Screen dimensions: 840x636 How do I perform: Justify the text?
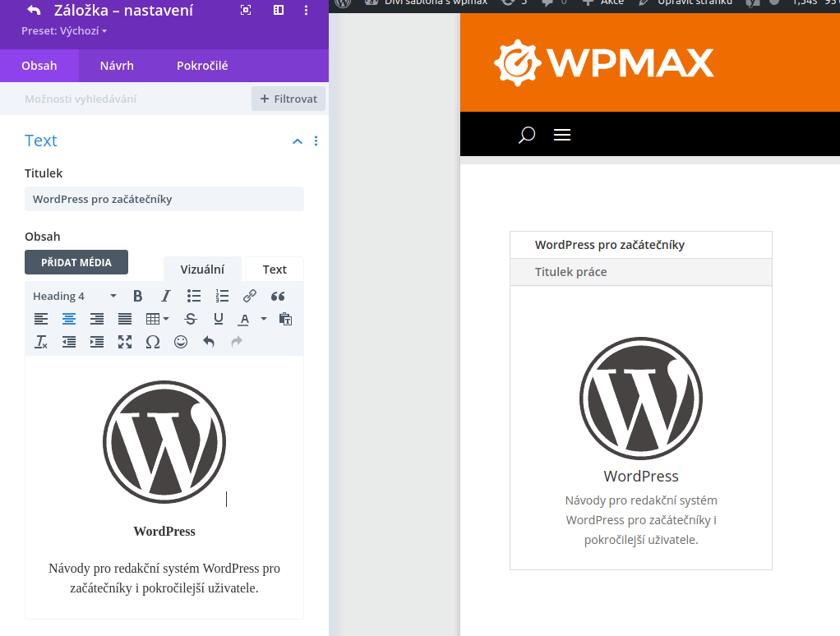click(125, 319)
